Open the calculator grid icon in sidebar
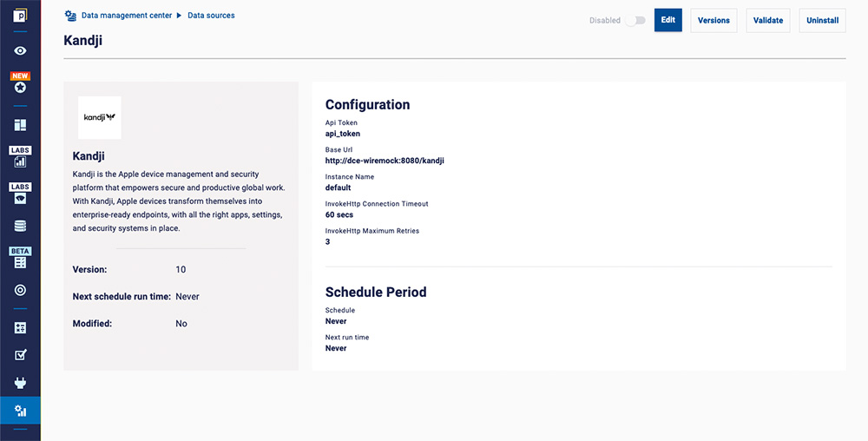 pyautogui.click(x=20, y=328)
